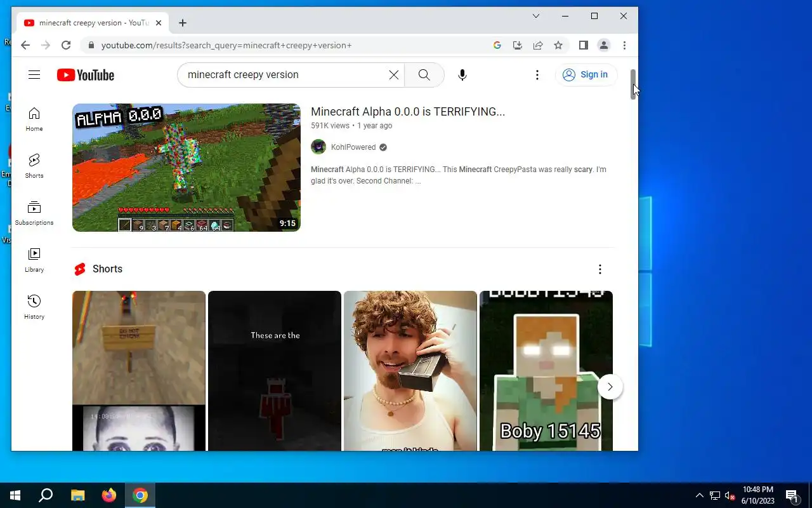
Task: Clear the search box with the X
Action: [394, 75]
